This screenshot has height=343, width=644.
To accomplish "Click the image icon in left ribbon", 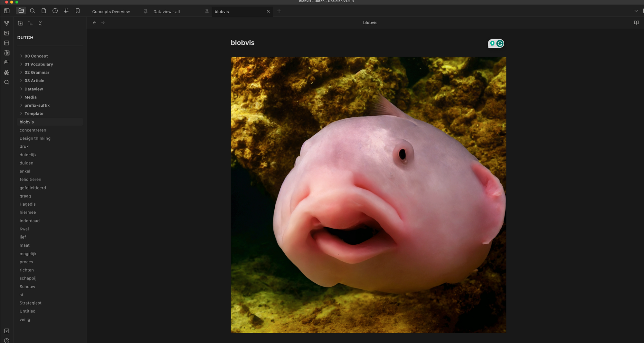I will [6, 33].
